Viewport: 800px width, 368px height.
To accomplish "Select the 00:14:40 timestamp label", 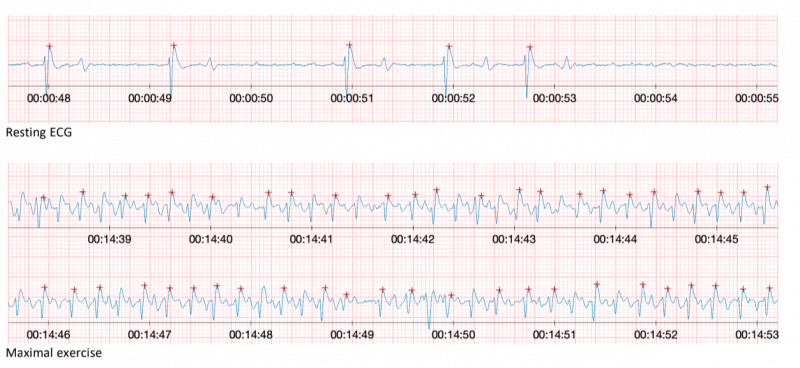I will [210, 239].
